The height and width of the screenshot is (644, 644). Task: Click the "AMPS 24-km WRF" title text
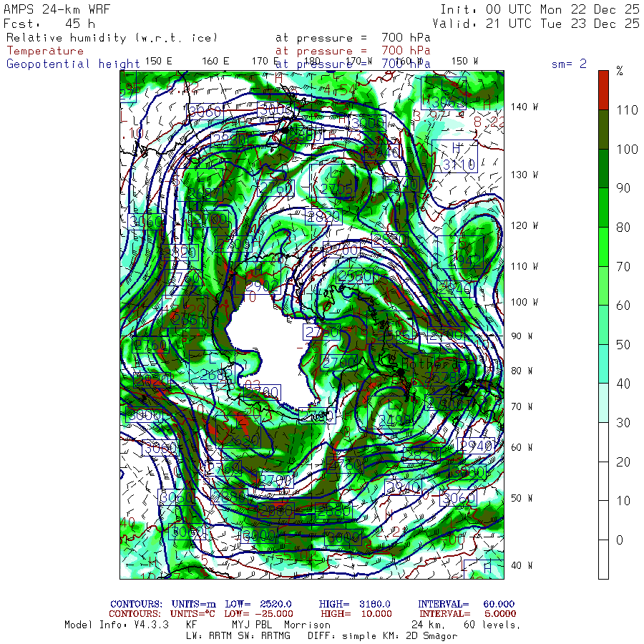[x=57, y=9]
